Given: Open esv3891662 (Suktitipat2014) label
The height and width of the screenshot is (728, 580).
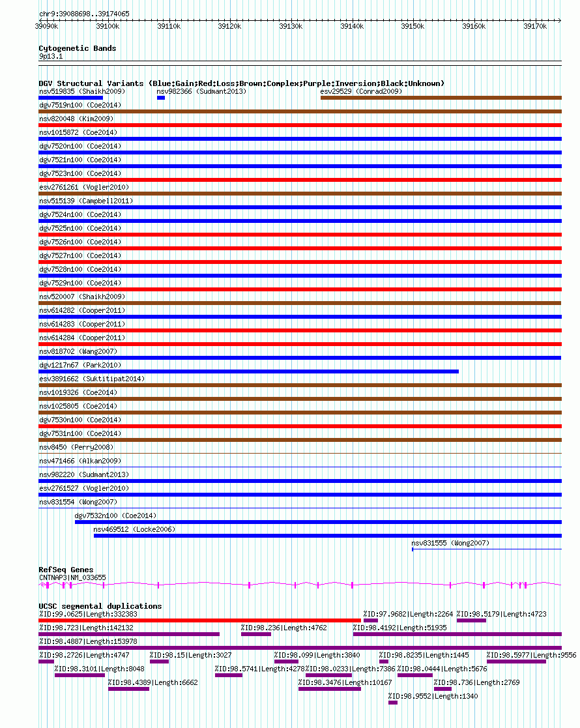Looking at the screenshot, I should click(x=92, y=379).
